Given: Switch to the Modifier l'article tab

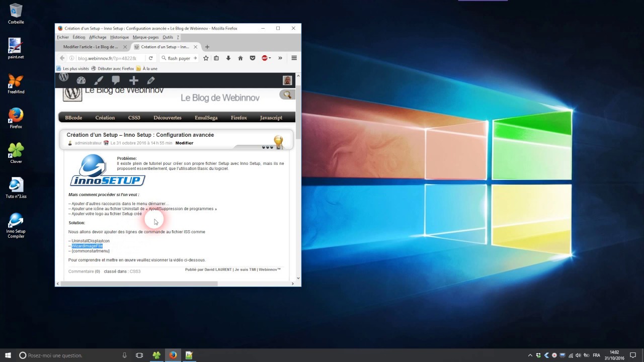Looking at the screenshot, I should point(91,47).
